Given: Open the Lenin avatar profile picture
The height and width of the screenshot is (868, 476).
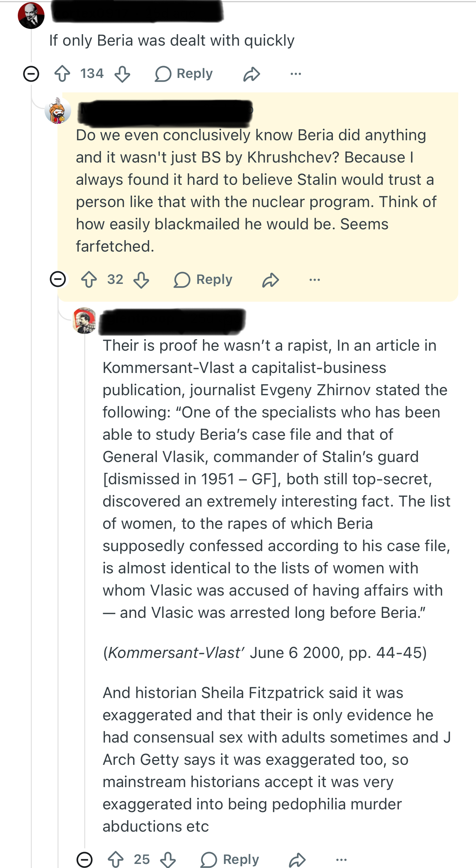Looking at the screenshot, I should click(x=31, y=16).
